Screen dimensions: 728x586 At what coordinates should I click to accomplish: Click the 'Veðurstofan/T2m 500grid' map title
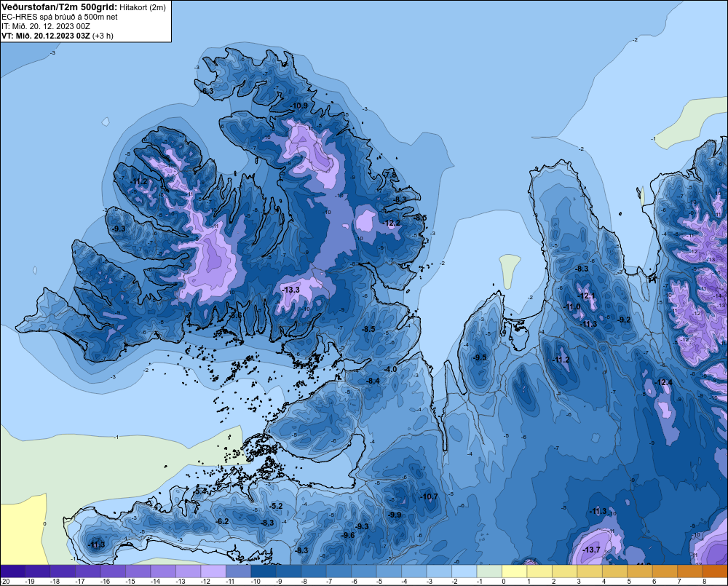click(x=59, y=7)
